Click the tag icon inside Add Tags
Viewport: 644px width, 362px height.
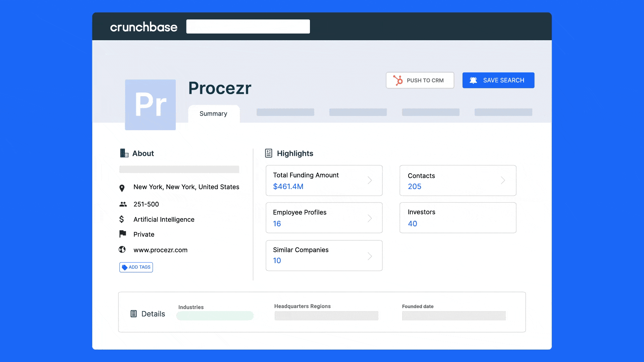click(x=125, y=267)
